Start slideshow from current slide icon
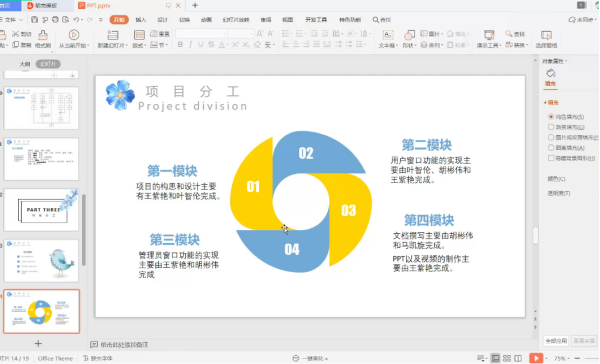This screenshot has width=600, height=364. click(74, 35)
